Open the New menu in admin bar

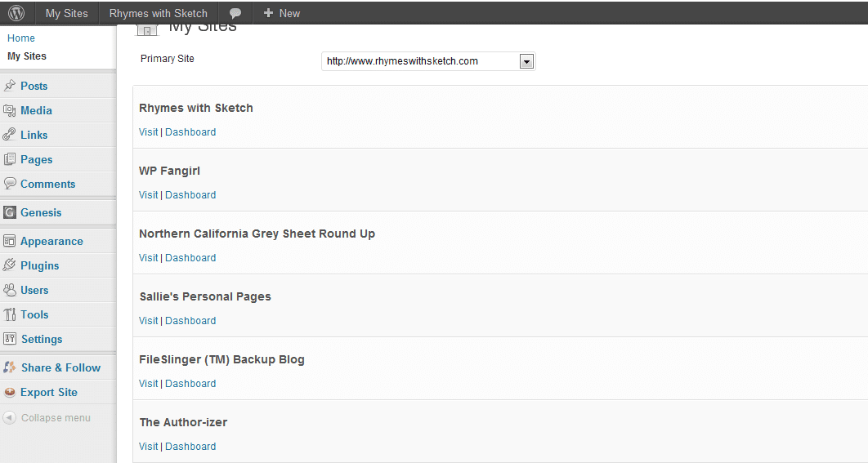click(289, 13)
